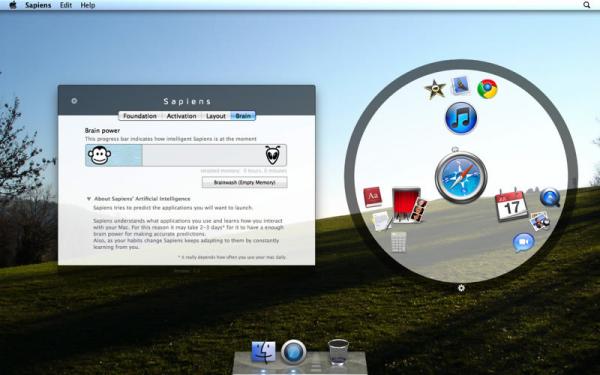The width and height of the screenshot is (600, 375).
Task: Open iMovie star icon in launcher
Action: click(x=435, y=89)
